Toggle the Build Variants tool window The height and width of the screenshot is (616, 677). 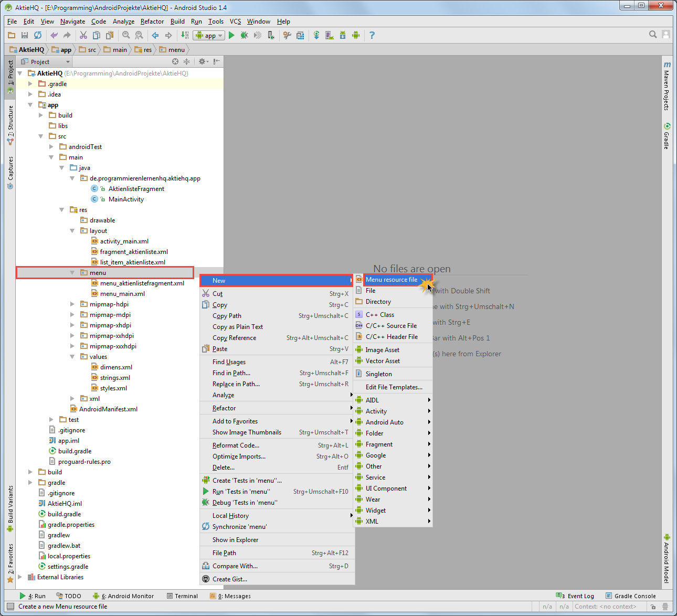coord(10,509)
